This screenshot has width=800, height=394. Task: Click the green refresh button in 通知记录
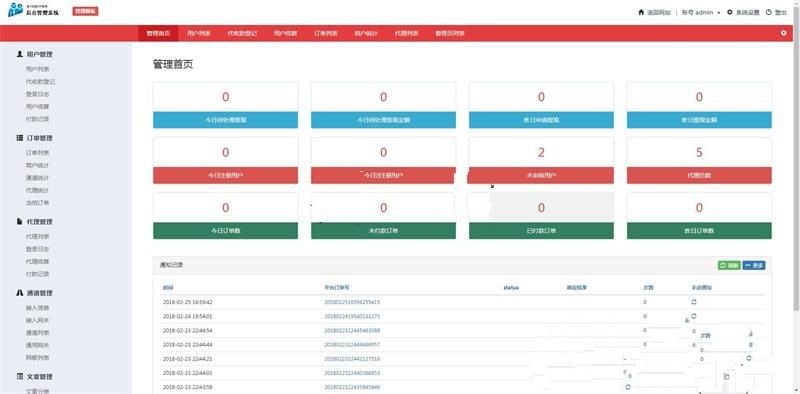pyautogui.click(x=729, y=265)
